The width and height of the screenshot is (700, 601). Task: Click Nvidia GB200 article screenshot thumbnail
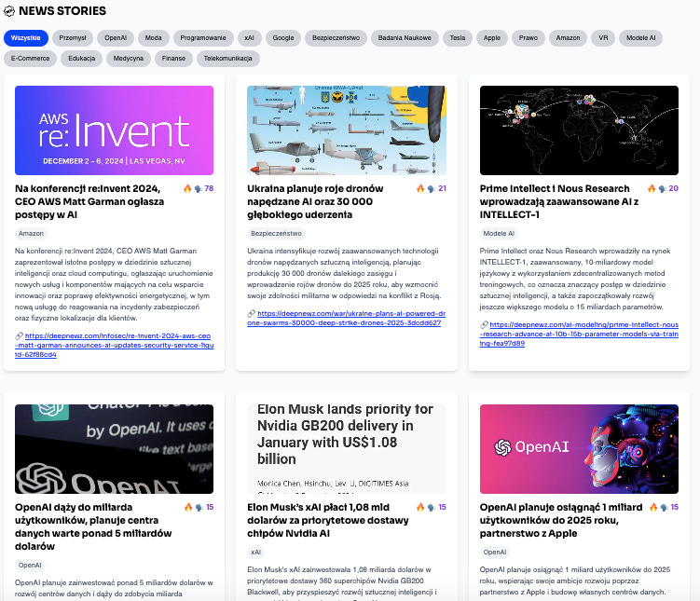click(347, 449)
